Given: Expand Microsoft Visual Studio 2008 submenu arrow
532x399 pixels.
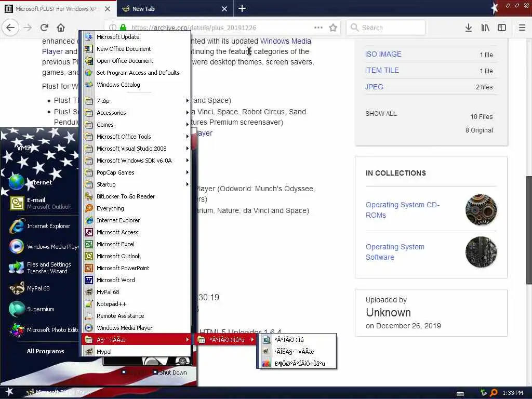Looking at the screenshot, I should click(187, 149).
